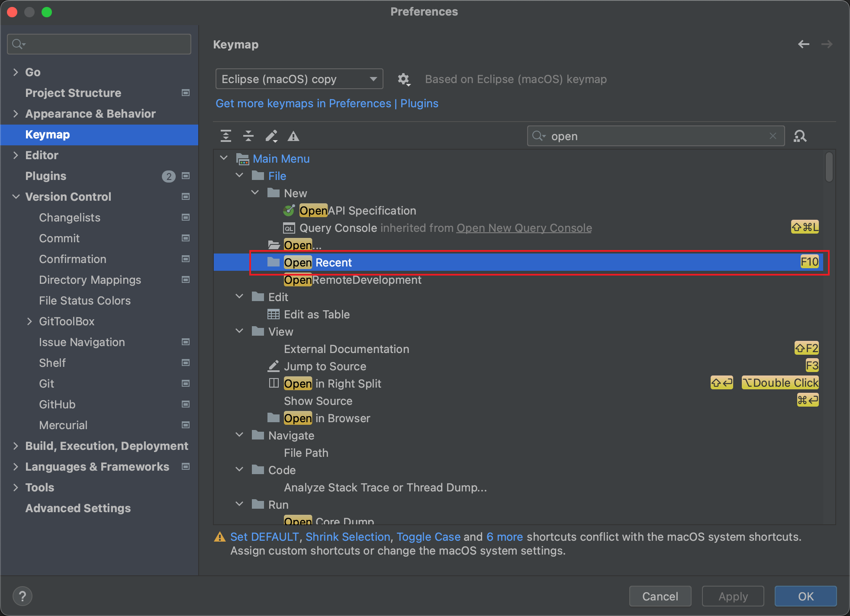Open the keymap gear settings menu
Screen dimensions: 850x616
[403, 79]
